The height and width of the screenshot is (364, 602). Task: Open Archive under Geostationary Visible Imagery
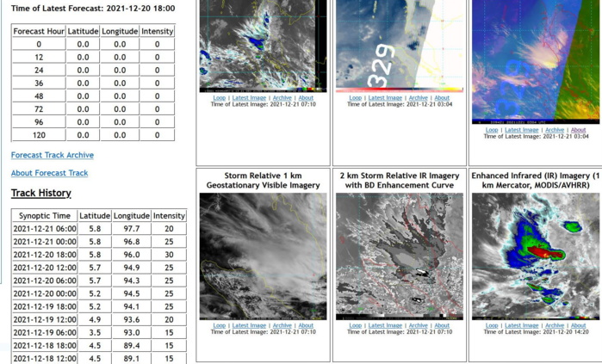[x=282, y=326]
